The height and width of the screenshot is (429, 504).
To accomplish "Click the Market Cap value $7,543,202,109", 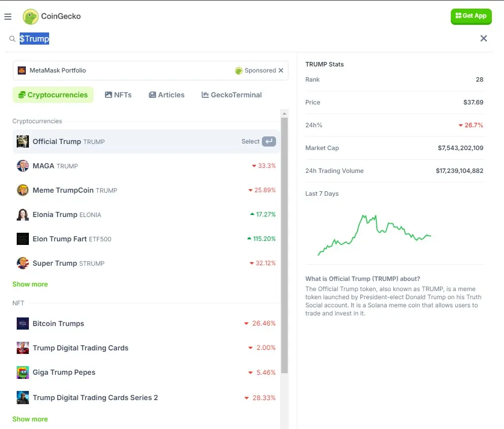I will [460, 148].
